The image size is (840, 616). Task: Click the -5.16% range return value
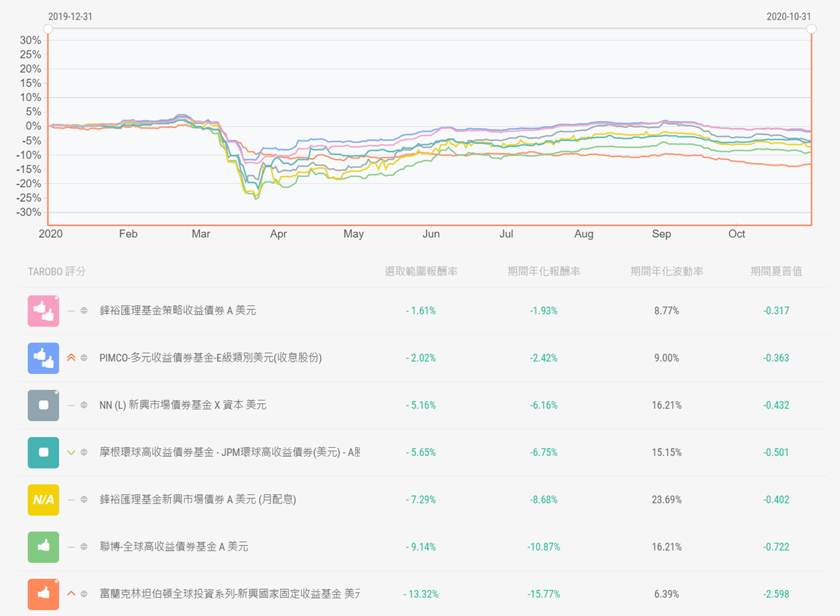421,406
